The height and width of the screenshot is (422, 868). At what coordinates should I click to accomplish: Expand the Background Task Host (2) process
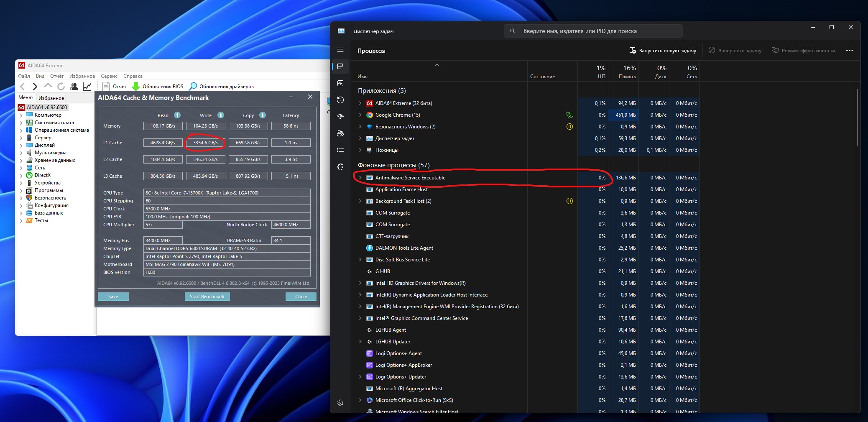[x=360, y=201]
